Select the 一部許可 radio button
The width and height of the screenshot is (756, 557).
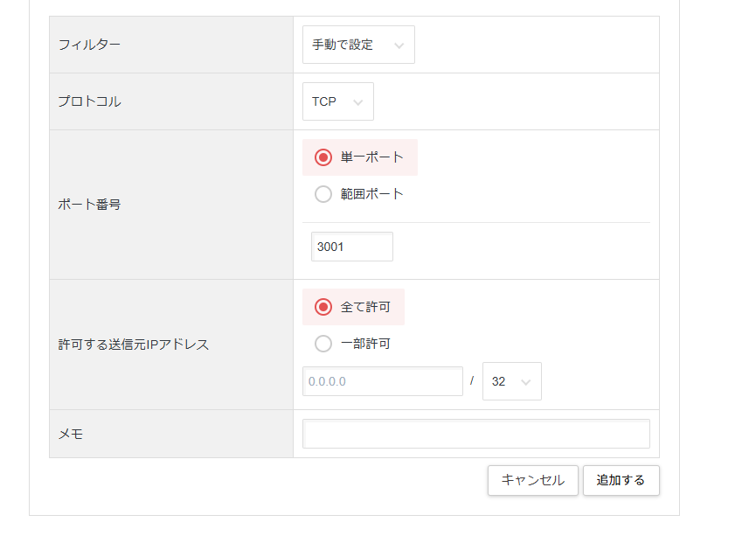(x=323, y=344)
